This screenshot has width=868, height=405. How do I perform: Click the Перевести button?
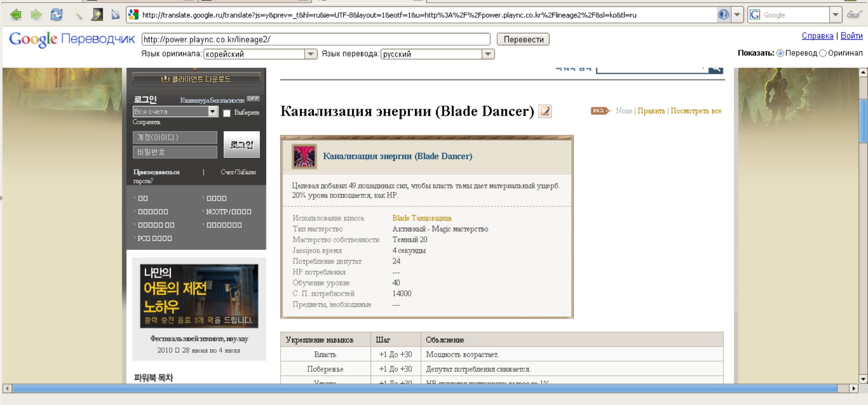click(x=523, y=39)
